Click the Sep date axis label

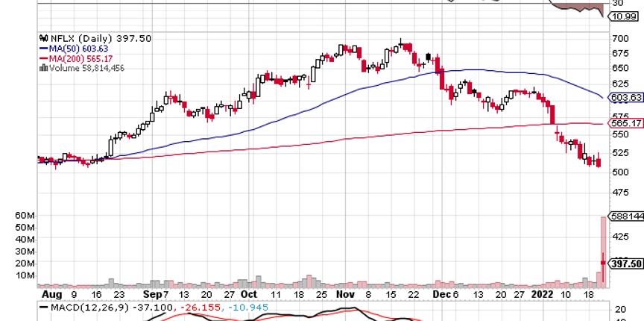click(154, 294)
